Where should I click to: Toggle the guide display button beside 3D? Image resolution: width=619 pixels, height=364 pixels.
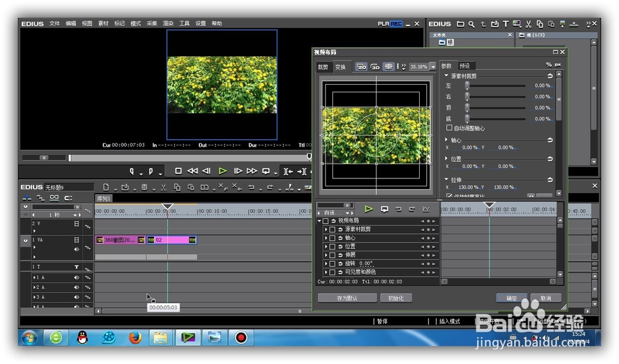pyautogui.click(x=389, y=67)
